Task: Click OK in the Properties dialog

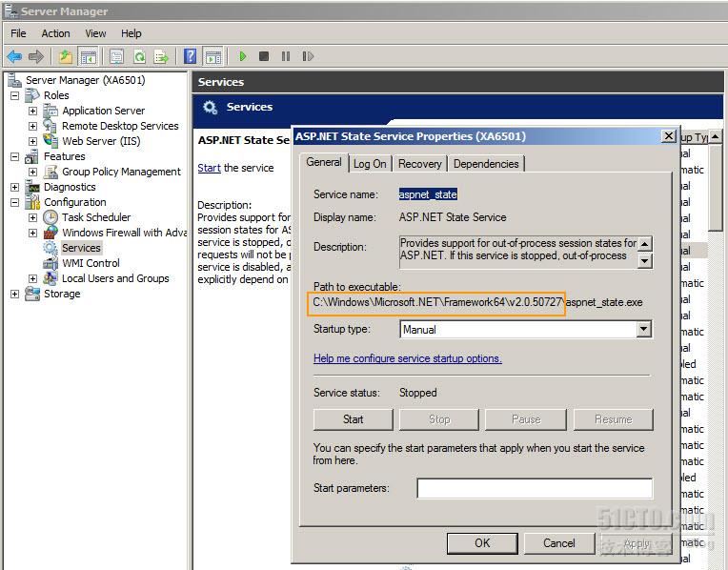Action: [x=482, y=543]
